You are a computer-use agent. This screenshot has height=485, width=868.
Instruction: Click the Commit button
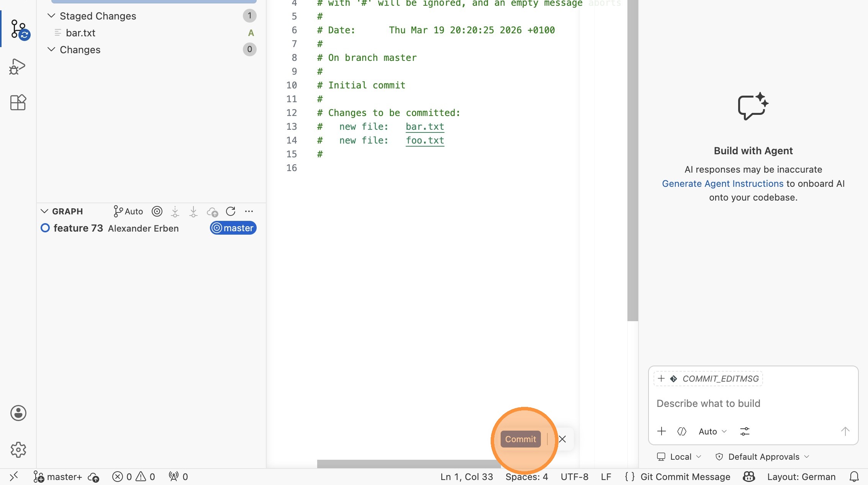[520, 439]
